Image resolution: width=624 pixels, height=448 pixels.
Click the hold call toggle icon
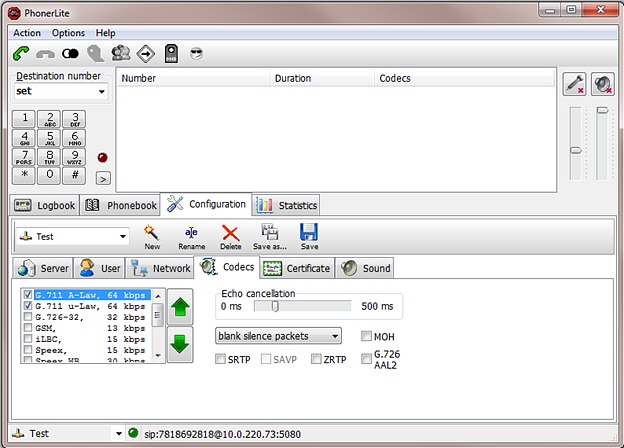(70, 53)
